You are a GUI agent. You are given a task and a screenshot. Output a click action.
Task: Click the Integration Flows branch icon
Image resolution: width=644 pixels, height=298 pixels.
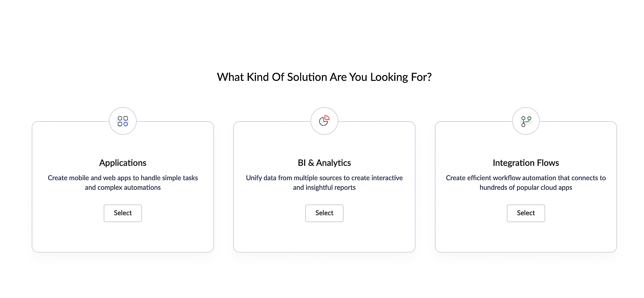click(x=526, y=121)
